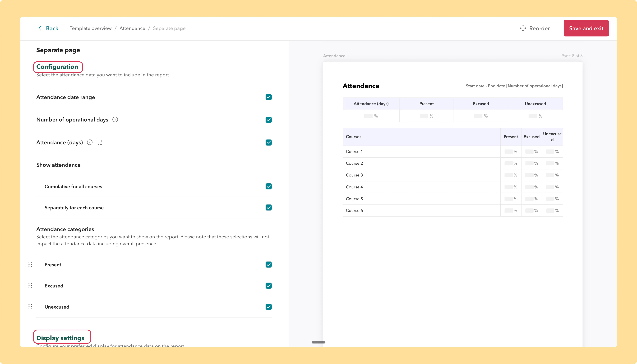Image resolution: width=637 pixels, height=364 pixels.
Task: Click the Reorder move arrows icon
Action: [x=523, y=28]
